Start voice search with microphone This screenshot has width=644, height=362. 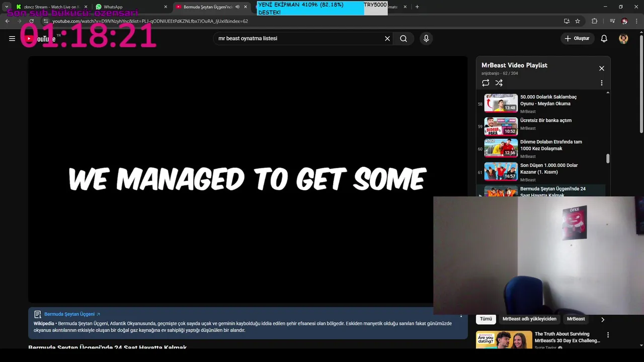tap(426, 39)
